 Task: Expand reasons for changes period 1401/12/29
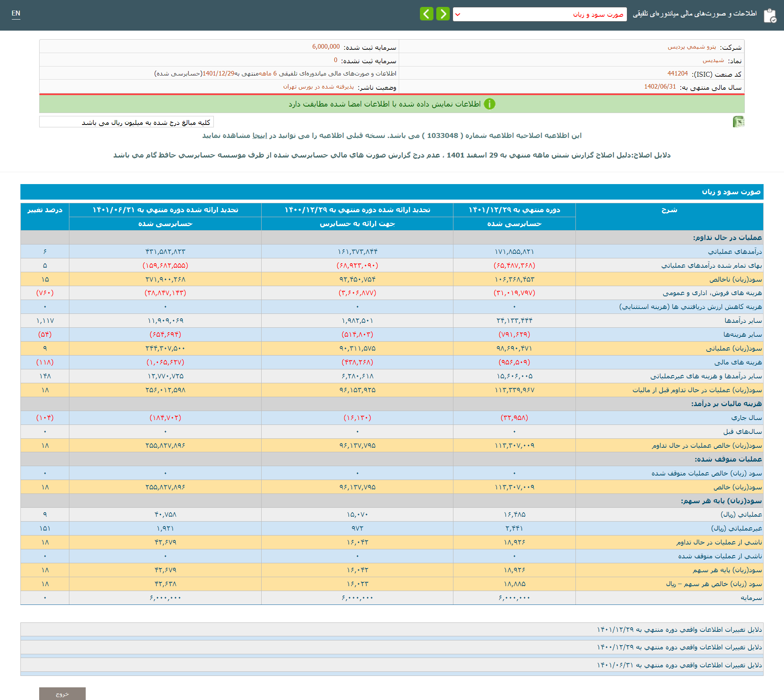[x=679, y=629]
